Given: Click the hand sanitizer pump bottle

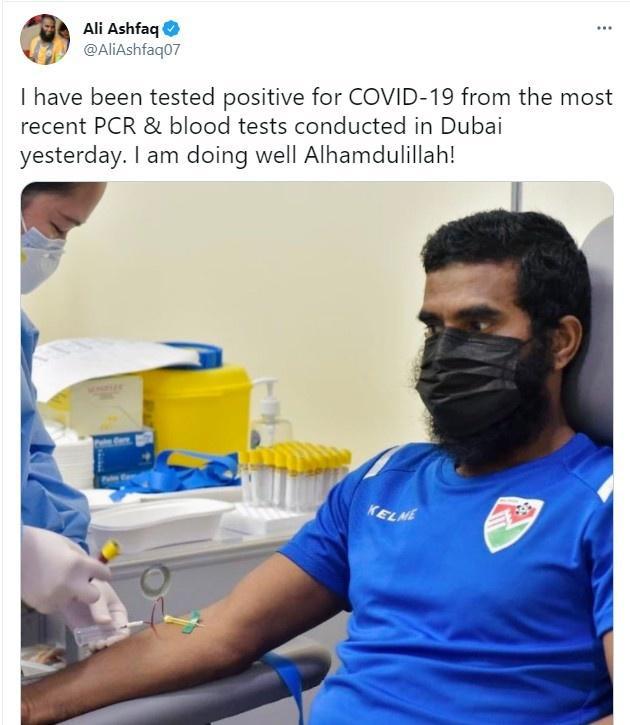Looking at the screenshot, I should 271,413.
